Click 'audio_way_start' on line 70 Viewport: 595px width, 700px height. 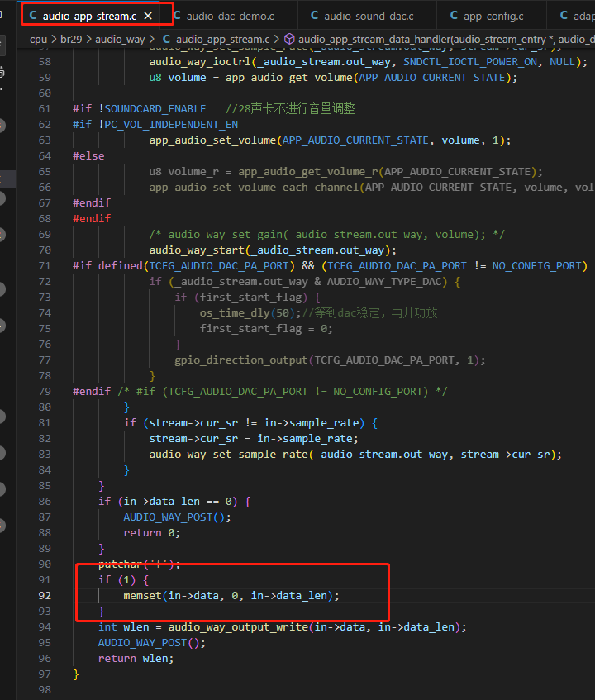click(197, 250)
